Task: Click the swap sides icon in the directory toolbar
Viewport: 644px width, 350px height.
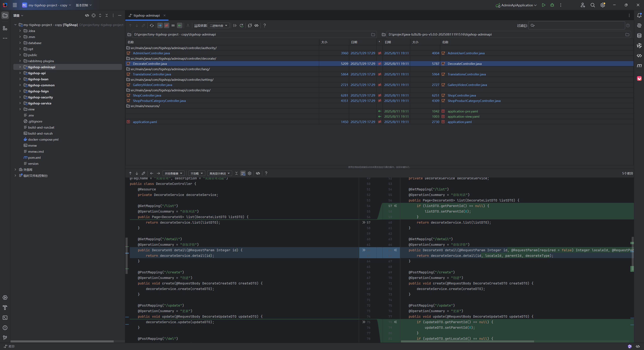Action: (x=250, y=25)
